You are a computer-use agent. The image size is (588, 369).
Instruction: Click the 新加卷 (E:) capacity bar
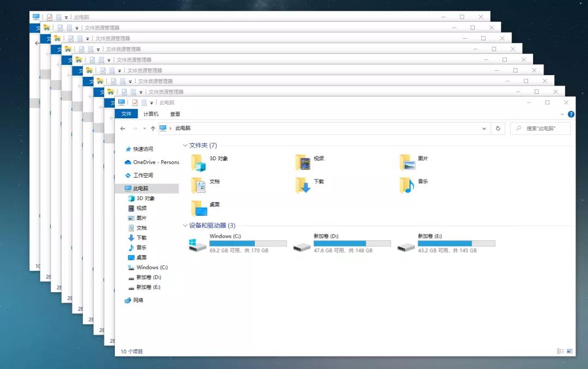click(x=456, y=243)
